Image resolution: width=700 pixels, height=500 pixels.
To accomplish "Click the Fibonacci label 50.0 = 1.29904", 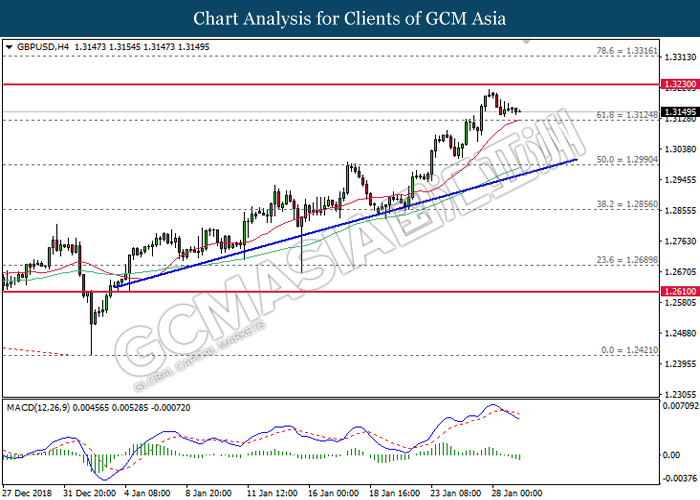I will pos(627,160).
